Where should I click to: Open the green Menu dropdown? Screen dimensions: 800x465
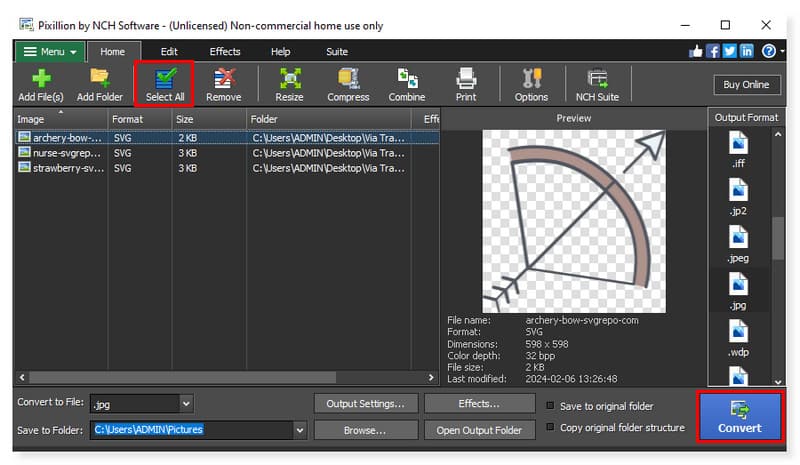click(x=50, y=51)
